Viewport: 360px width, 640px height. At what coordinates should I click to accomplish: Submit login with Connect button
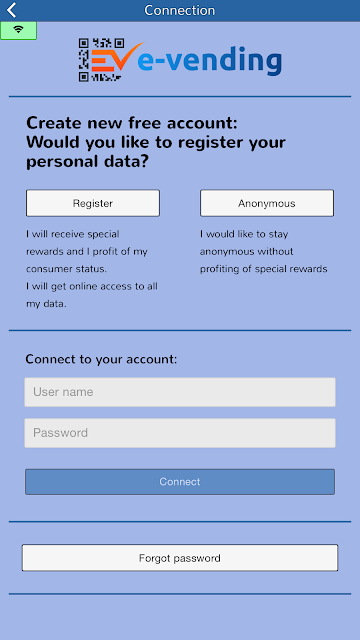point(180,482)
